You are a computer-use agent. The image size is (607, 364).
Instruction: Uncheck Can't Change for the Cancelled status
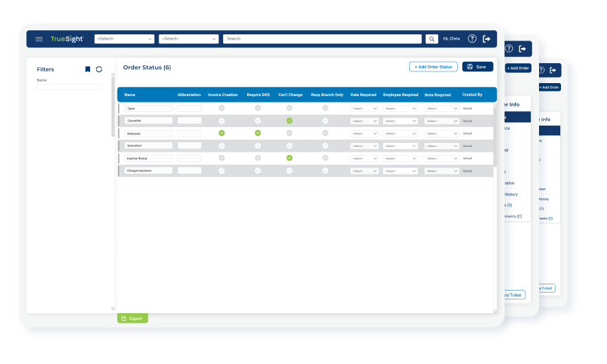289,121
